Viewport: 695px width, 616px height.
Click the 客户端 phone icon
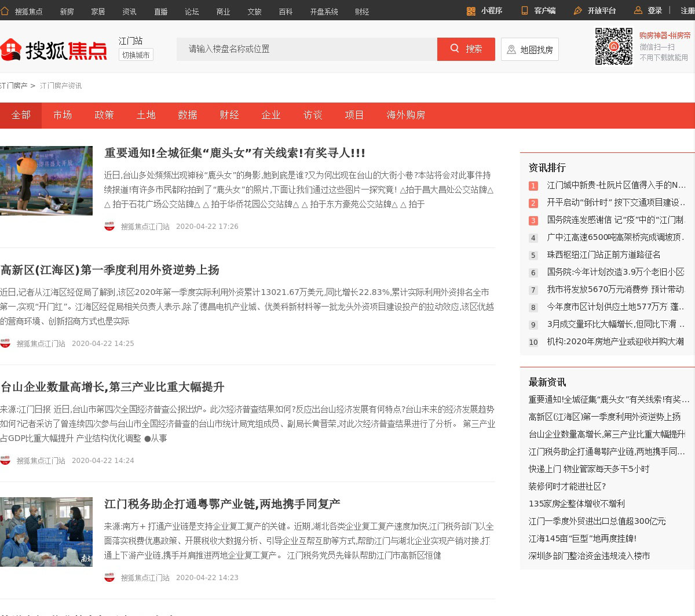525,11
